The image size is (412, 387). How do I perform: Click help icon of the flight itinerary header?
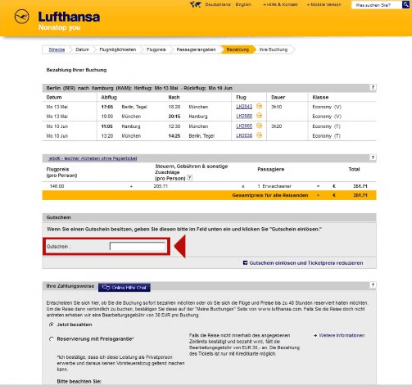(x=373, y=87)
